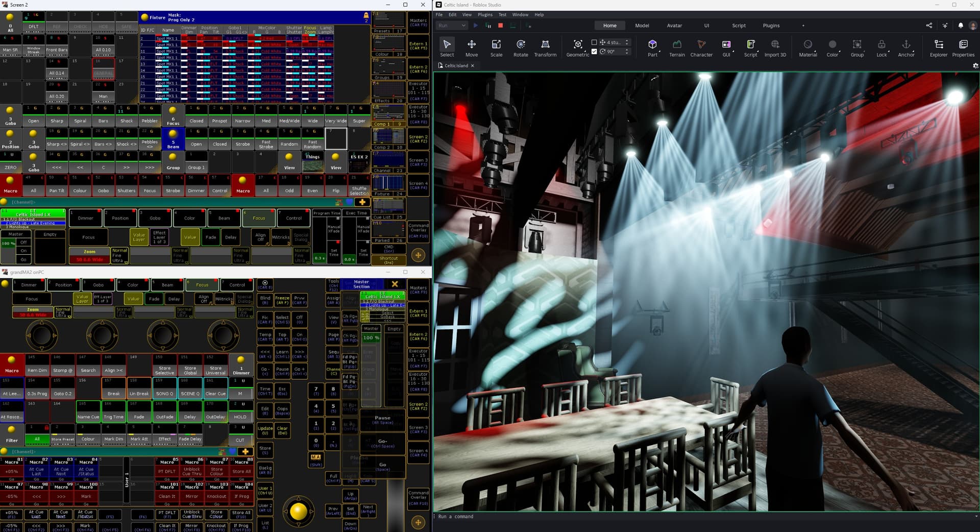Toggle the Anchor tool

[x=906, y=47]
